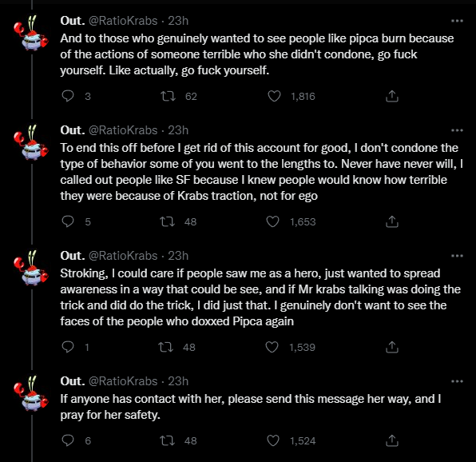
Task: Reply to the tweet with 5 replies
Action: point(68,221)
